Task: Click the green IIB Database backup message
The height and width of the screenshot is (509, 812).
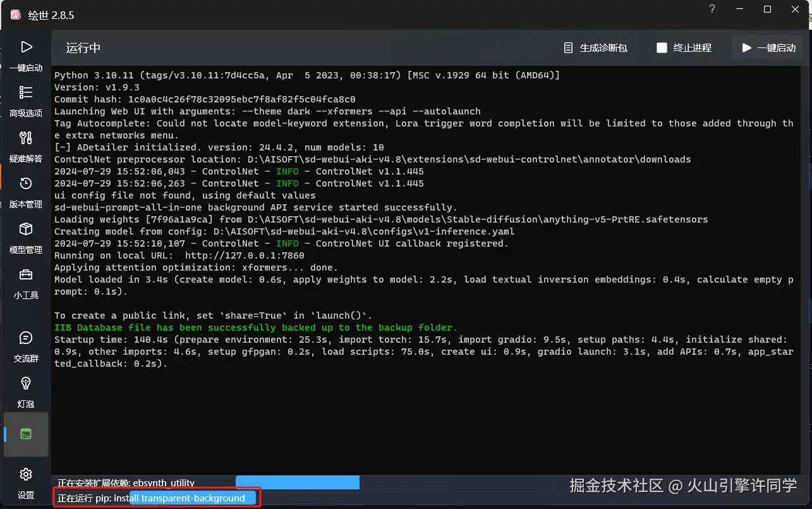Action: (256, 328)
